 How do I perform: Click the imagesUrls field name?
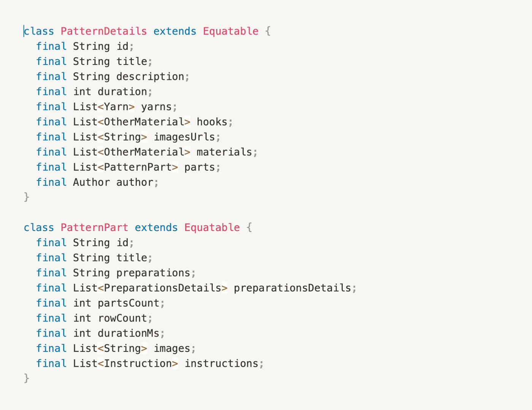(184, 137)
